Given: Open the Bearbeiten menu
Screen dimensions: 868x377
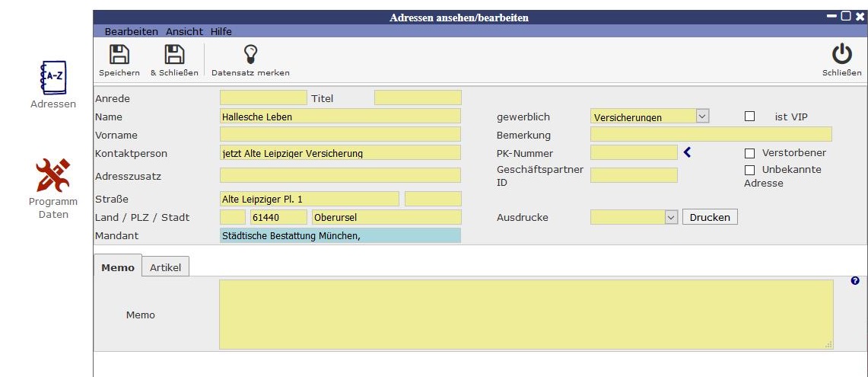Looking at the screenshot, I should tap(131, 31).
